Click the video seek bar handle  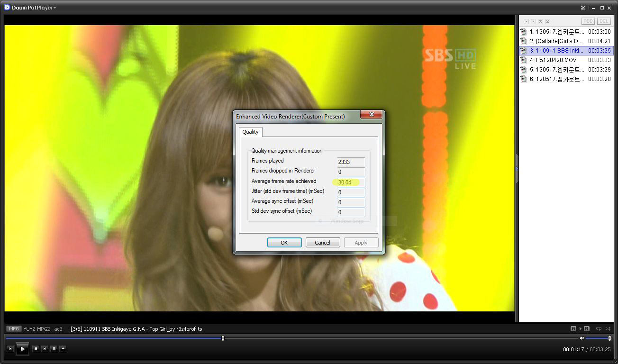point(223,338)
